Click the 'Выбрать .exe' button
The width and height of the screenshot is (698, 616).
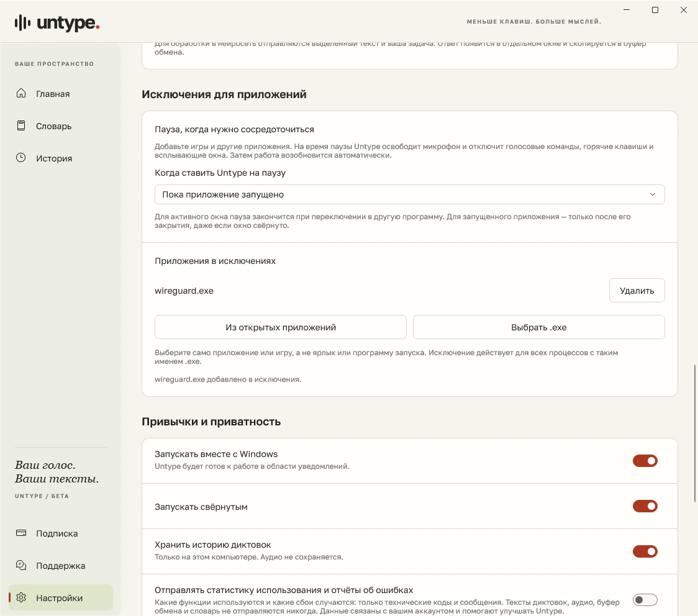(x=538, y=327)
